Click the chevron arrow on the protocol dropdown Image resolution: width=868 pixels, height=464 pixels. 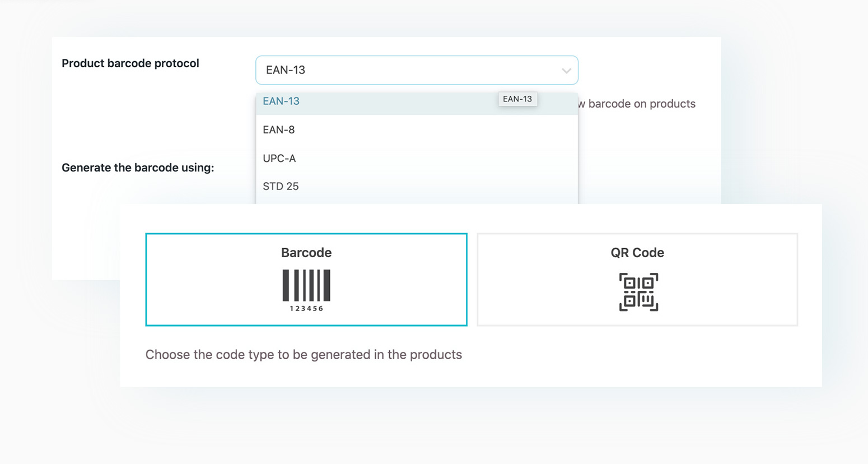pos(566,70)
